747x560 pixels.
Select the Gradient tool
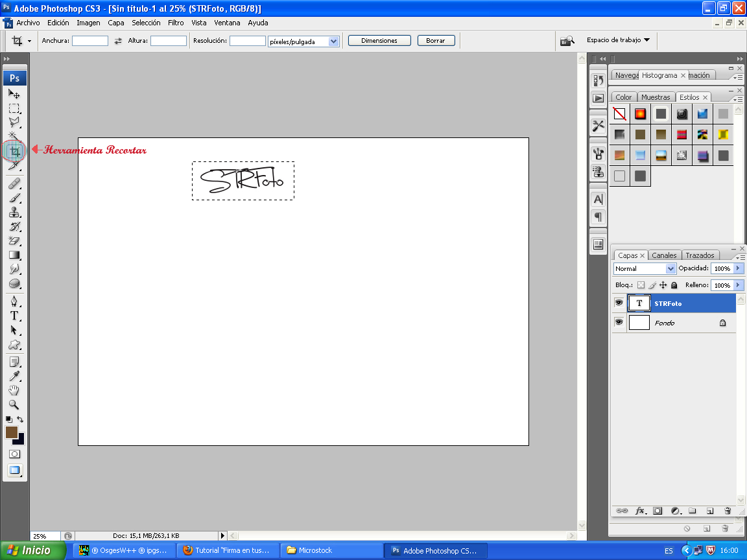tap(14, 255)
